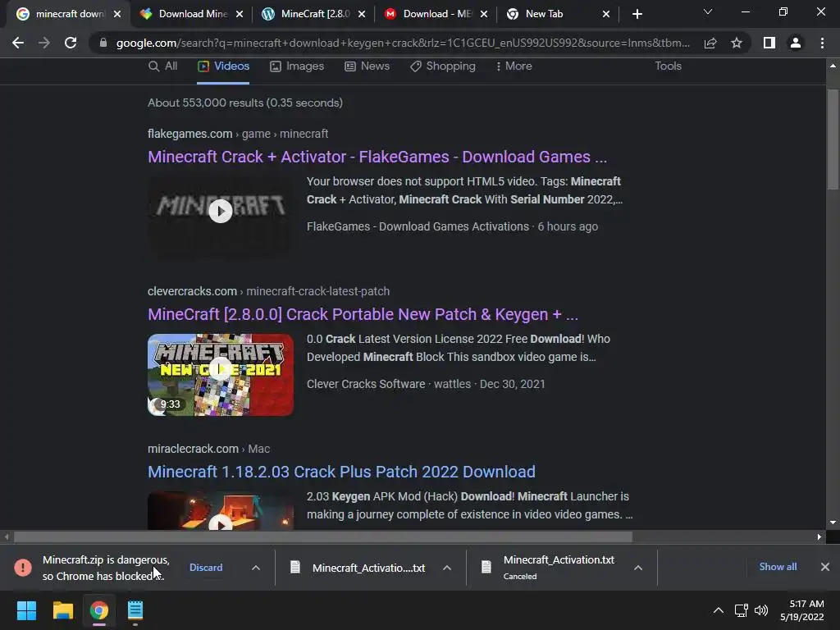This screenshot has width=840, height=630.
Task: Open the Windows Start menu
Action: (26, 610)
